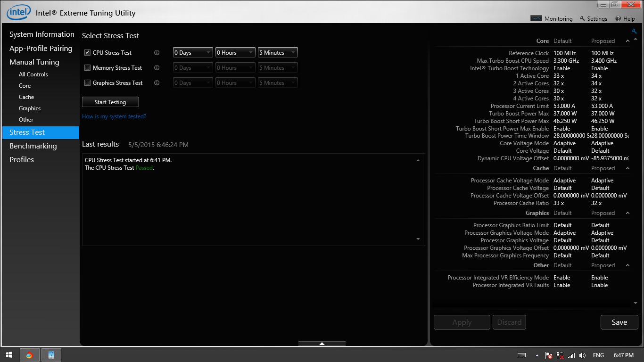
Task: Click the Turbo Boost Power Time Window label
Action: tap(507, 136)
